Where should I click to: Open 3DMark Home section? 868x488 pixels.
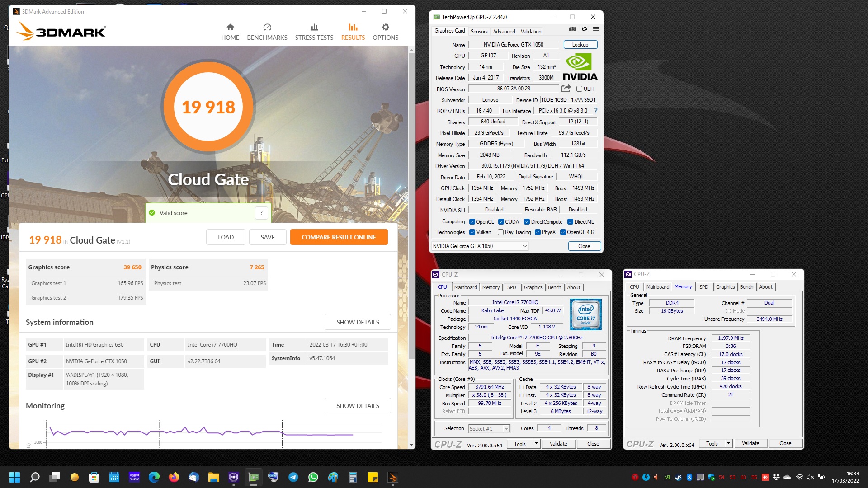[x=230, y=32]
